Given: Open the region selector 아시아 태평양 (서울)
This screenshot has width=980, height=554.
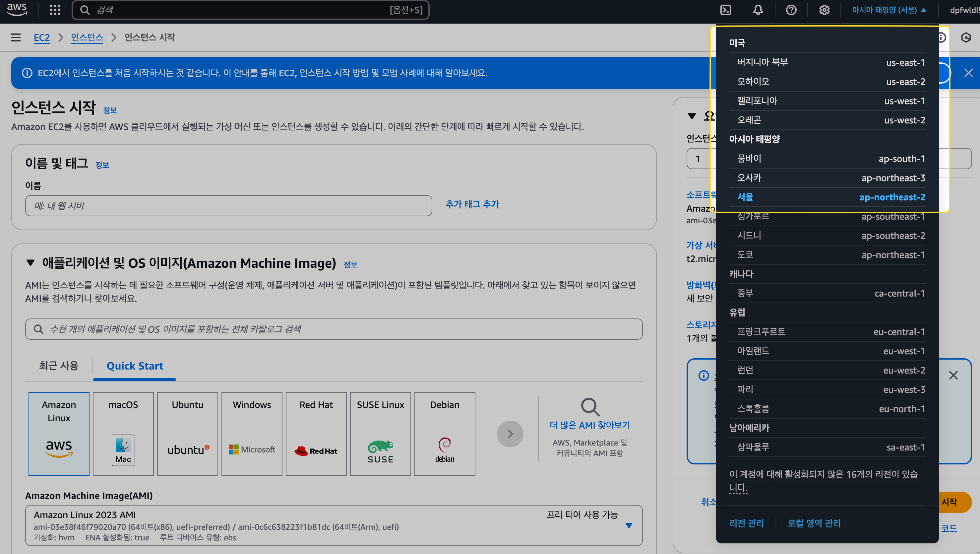Looking at the screenshot, I should pos(889,10).
